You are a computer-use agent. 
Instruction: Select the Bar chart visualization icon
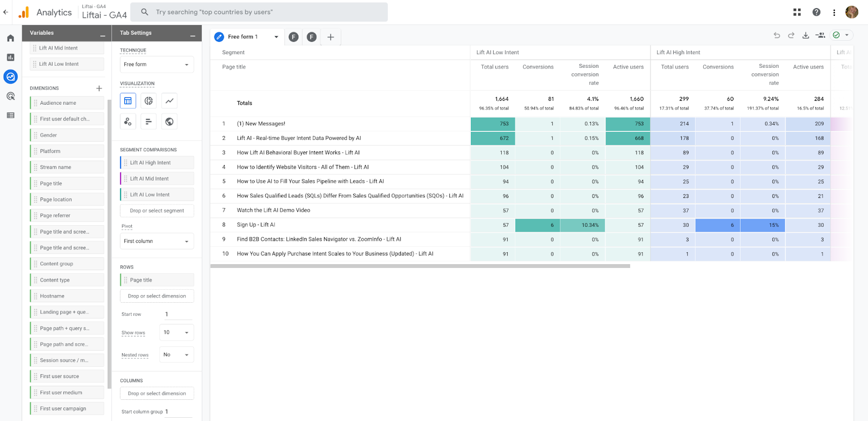coord(149,122)
